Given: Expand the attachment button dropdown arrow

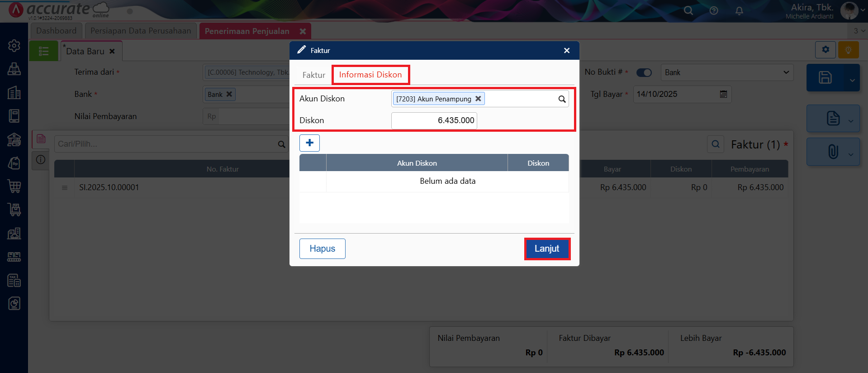Looking at the screenshot, I should click(851, 154).
